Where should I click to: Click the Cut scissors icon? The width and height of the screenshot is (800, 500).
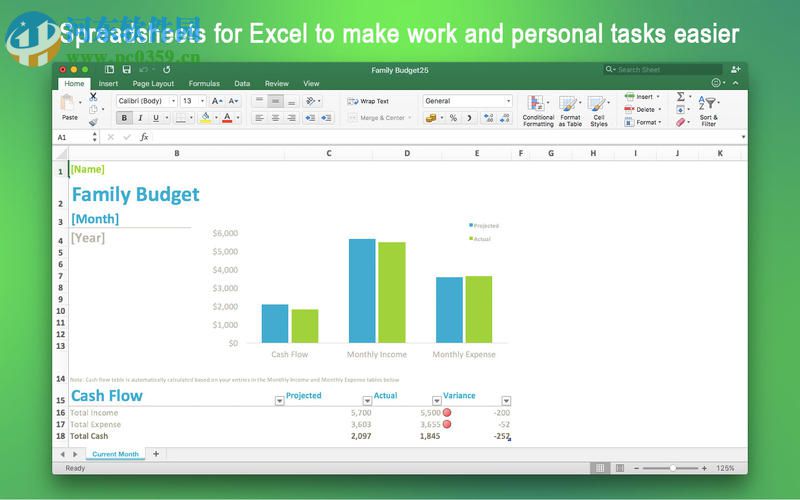click(x=93, y=96)
